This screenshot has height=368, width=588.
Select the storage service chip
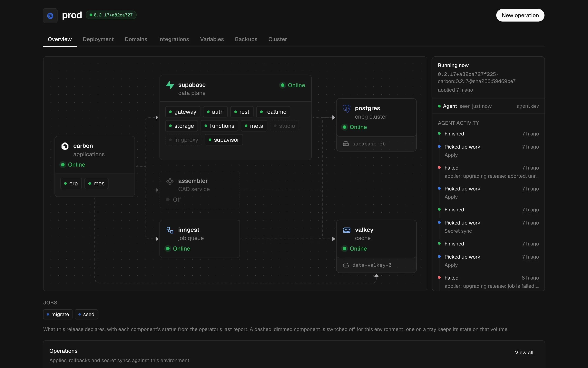(181, 126)
